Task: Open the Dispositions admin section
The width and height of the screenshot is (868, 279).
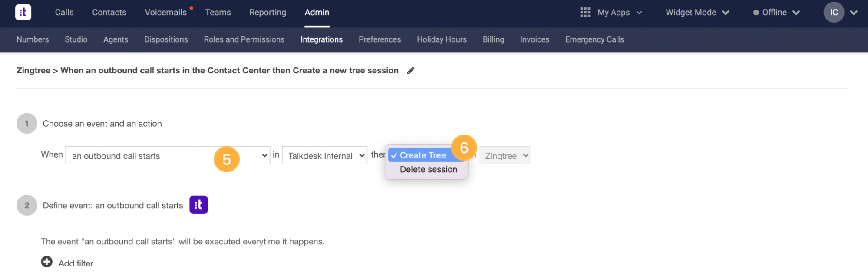Action: pos(166,39)
